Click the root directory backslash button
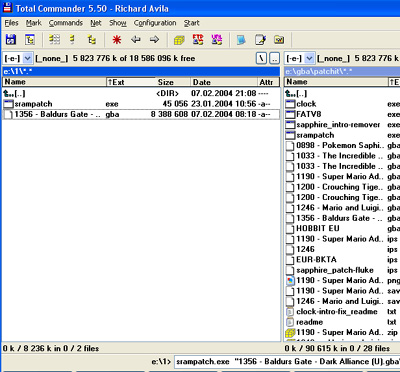Image resolution: width=400 pixels, height=372 pixels. pyautogui.click(x=262, y=59)
